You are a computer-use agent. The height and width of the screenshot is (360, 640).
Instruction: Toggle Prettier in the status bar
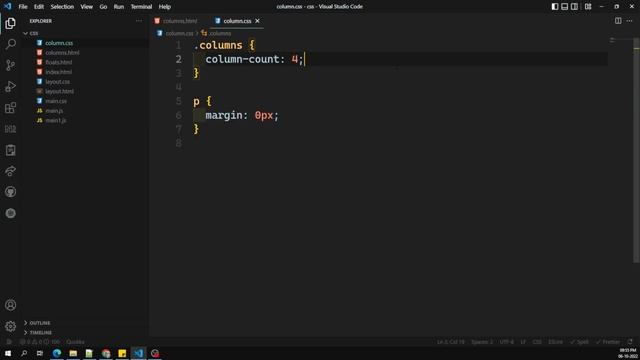608,342
